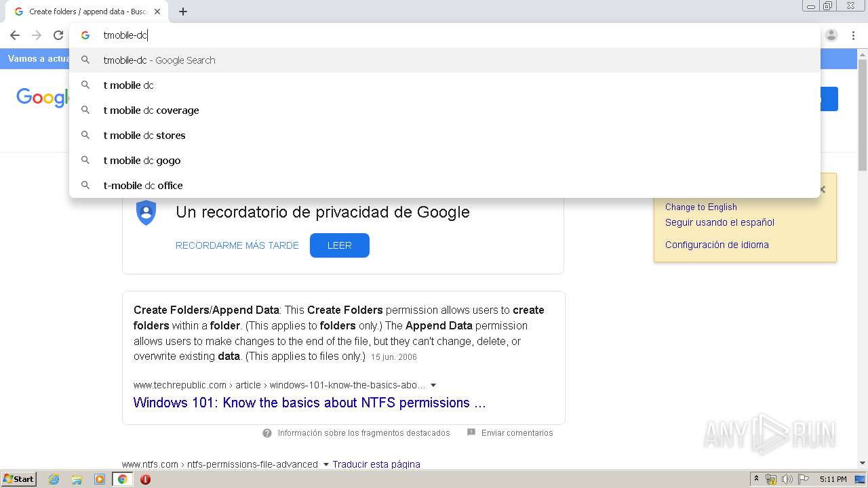The height and width of the screenshot is (488, 868).
Task: Click the forward navigation arrow
Action: point(37,35)
